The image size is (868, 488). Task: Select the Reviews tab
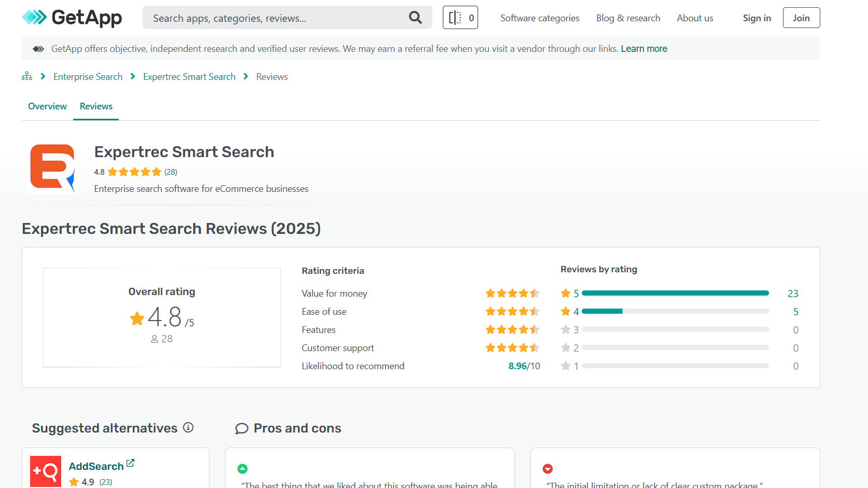[x=96, y=106]
